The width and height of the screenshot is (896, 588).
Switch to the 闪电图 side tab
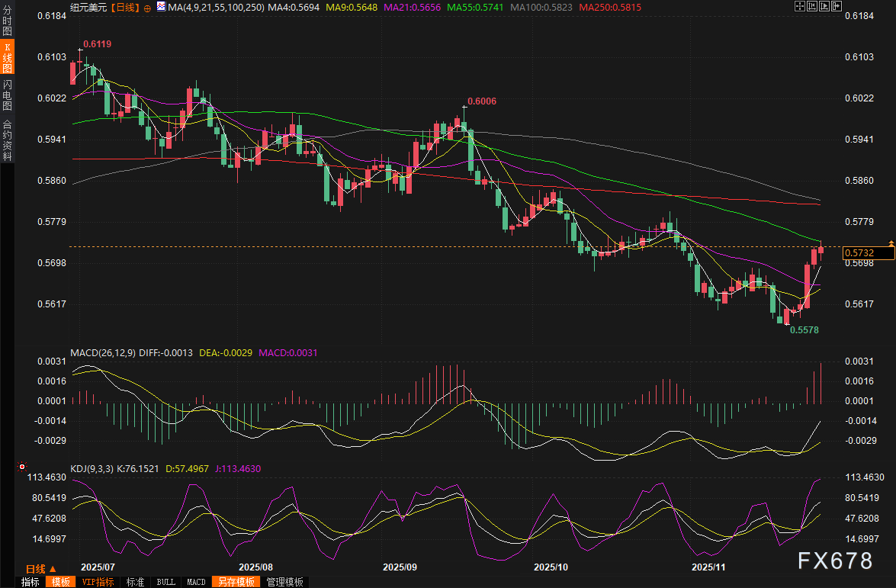(7, 95)
